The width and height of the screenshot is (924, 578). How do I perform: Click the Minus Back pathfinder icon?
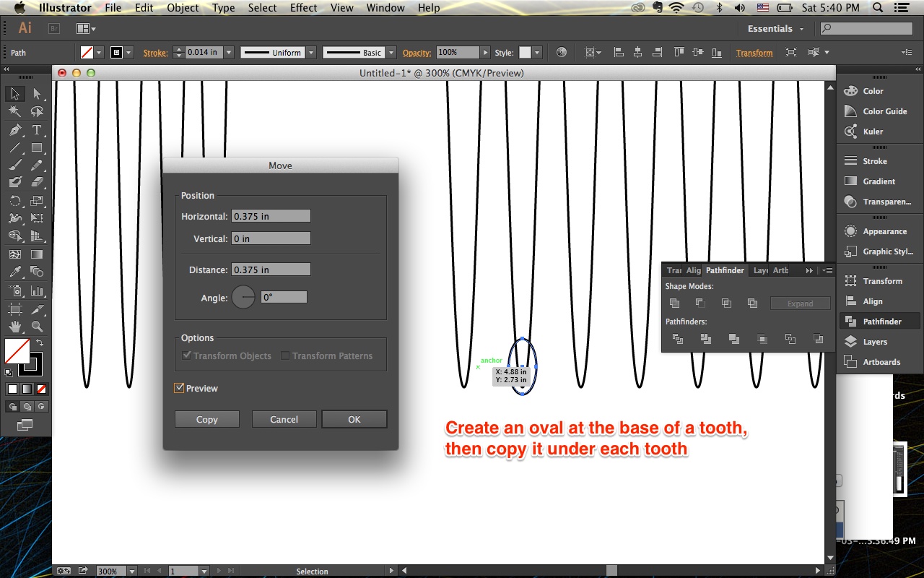818,338
